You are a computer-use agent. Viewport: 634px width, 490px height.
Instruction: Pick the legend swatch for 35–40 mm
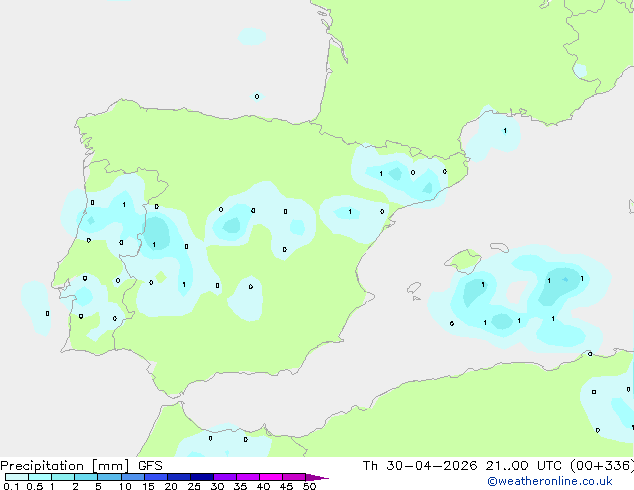click(x=247, y=477)
